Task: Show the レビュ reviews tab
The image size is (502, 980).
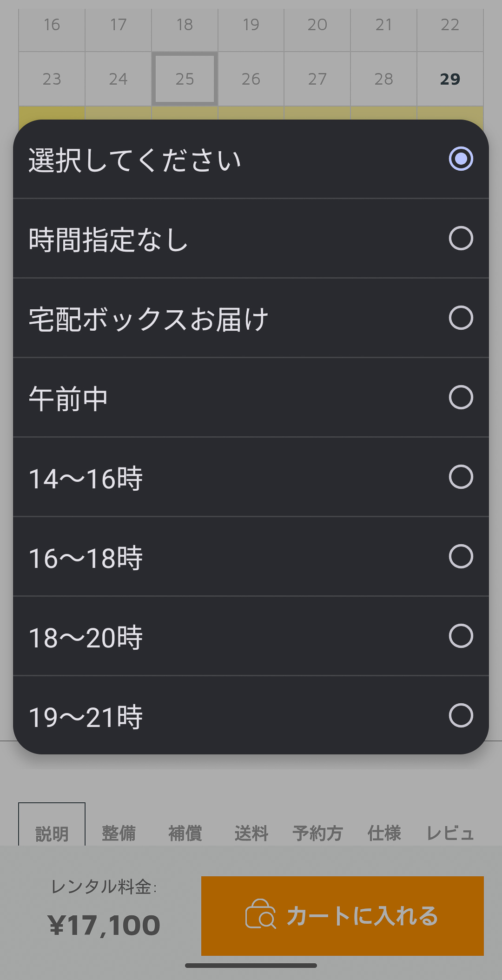Action: (450, 833)
